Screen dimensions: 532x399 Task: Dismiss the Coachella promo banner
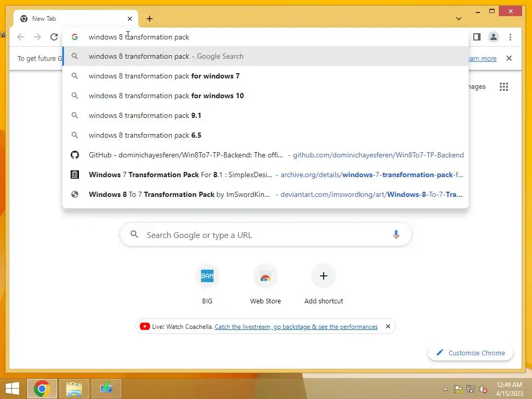(x=388, y=326)
